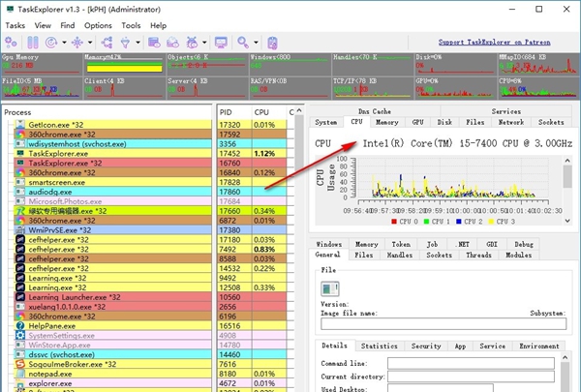Click the cefhelper.exe PID 17180 icon
Image resolution: width=581 pixels, height=392 pixels.
pyautogui.click(x=20, y=239)
